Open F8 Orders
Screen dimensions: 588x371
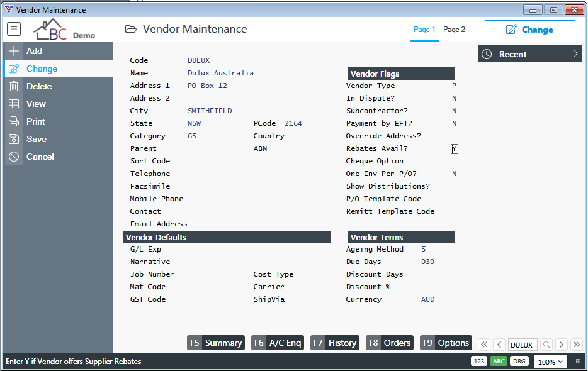[390, 343]
